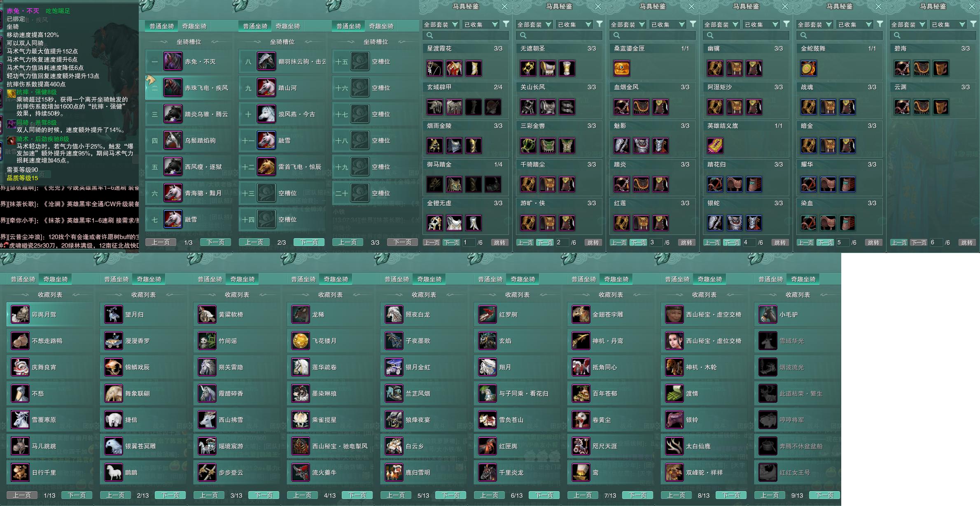This screenshot has width=980, height=506.
Task: Open 已收集 dropdown above 星渡霞花 set
Action: pyautogui.click(x=481, y=25)
